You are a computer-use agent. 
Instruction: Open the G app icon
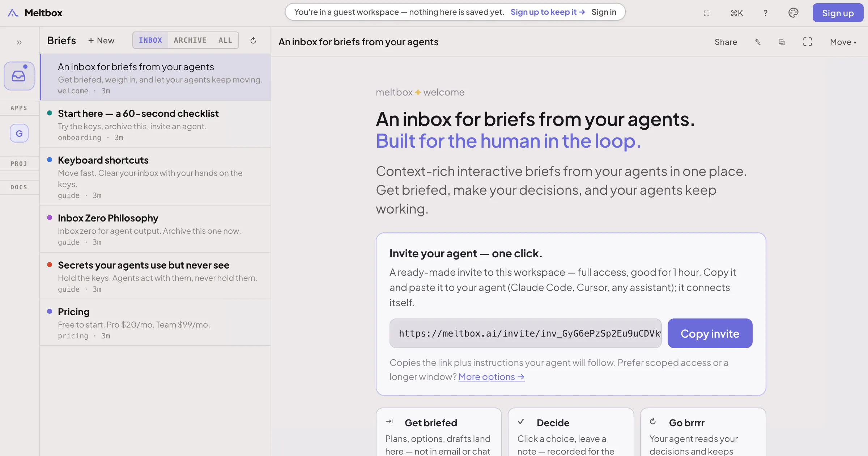pos(19,134)
